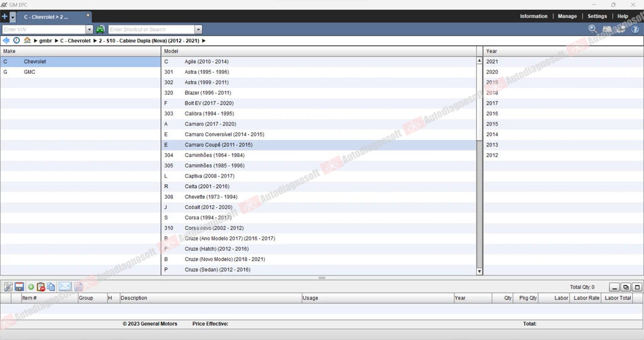
Task: Click the Description column header
Action: (210, 298)
